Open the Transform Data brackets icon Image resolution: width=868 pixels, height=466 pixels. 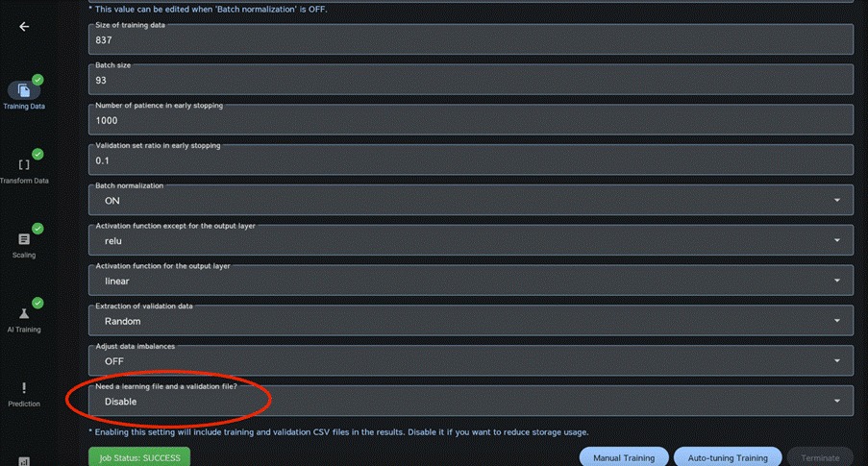click(24, 164)
